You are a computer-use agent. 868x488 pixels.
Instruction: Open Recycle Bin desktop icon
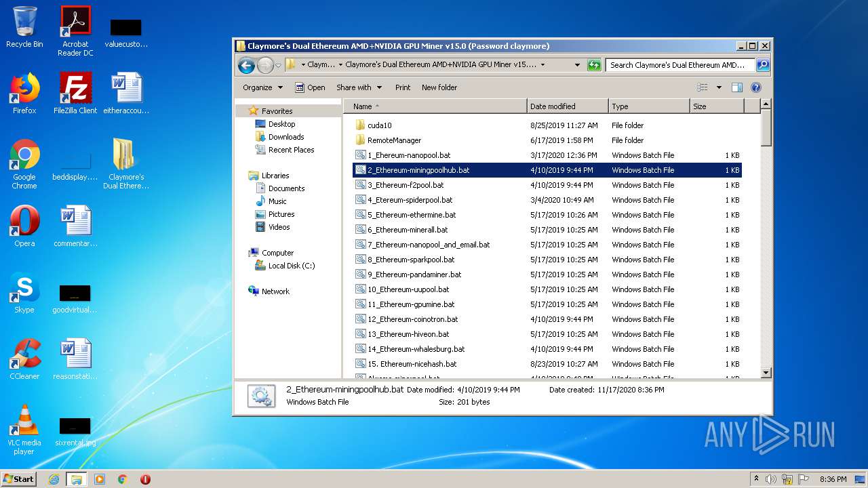[24, 27]
